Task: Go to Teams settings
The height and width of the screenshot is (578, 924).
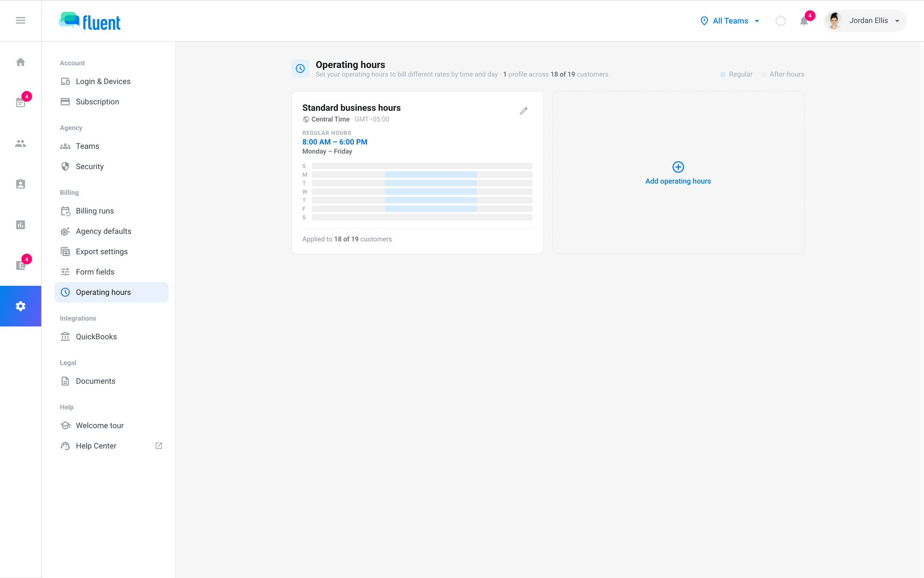Action: tap(111, 146)
